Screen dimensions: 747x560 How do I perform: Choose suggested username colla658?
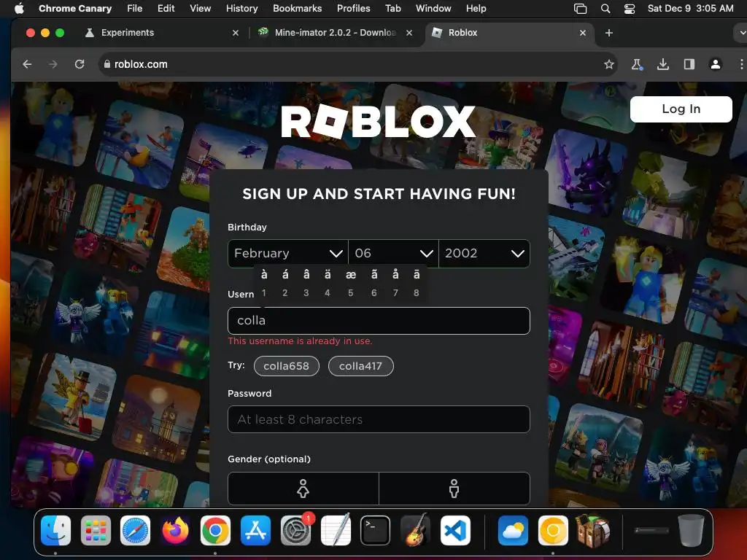286,366
